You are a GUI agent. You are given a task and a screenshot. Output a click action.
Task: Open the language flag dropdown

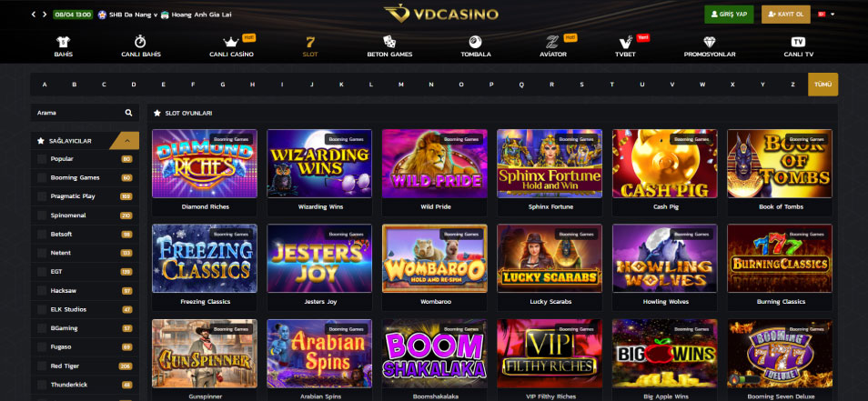point(826,15)
